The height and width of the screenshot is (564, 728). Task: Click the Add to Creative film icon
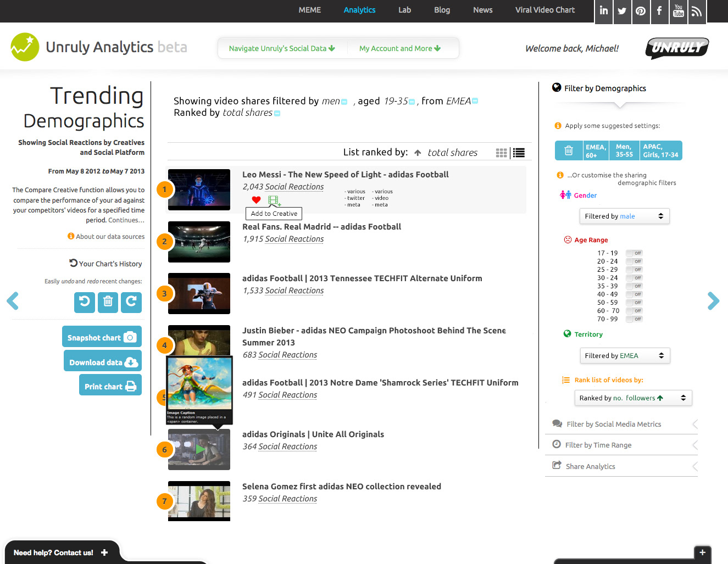coord(274,200)
